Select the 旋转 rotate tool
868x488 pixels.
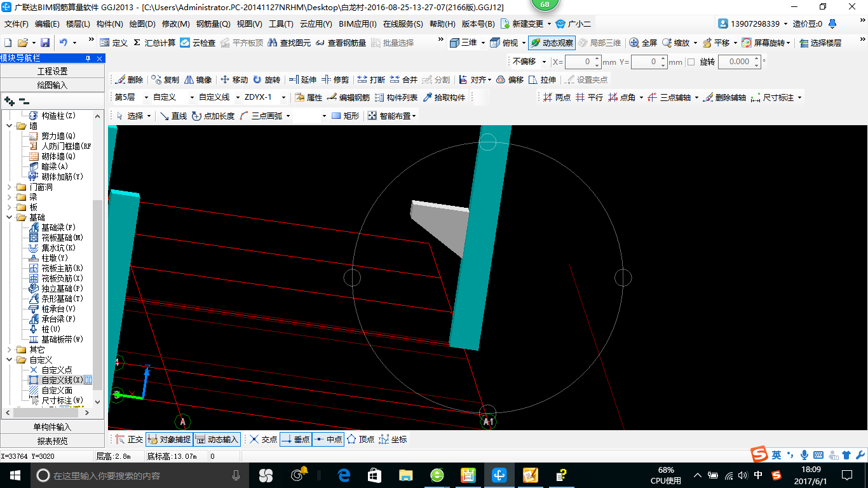coord(266,79)
